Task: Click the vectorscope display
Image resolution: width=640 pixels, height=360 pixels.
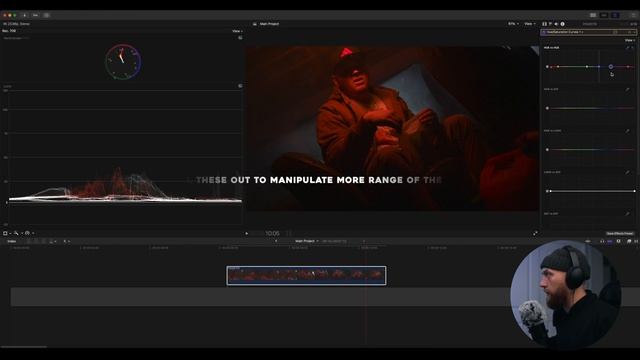Action: [x=123, y=62]
